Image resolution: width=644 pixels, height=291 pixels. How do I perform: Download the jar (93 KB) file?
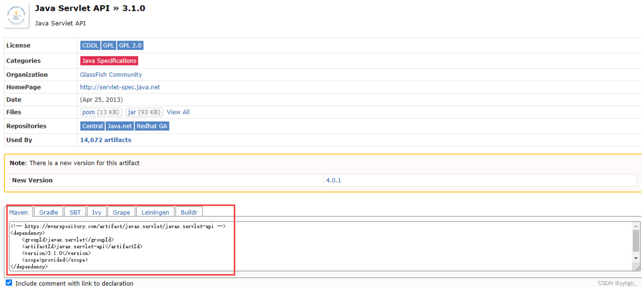[144, 112]
